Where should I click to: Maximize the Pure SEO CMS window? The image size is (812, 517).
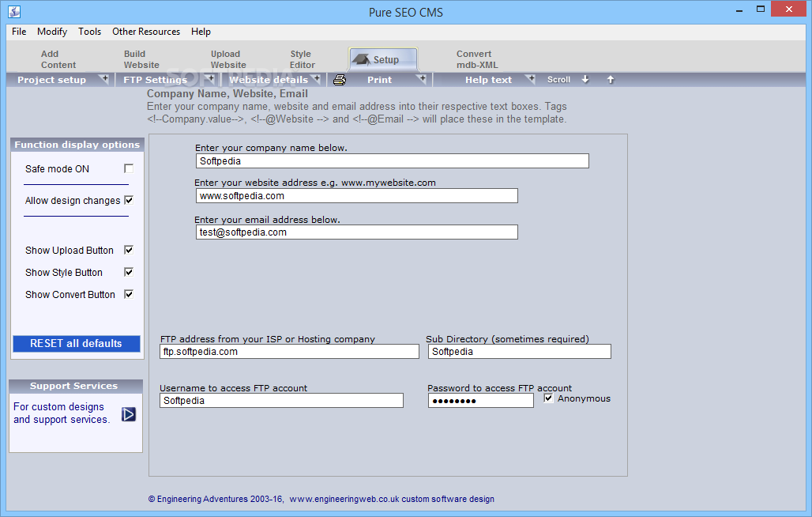click(x=760, y=9)
